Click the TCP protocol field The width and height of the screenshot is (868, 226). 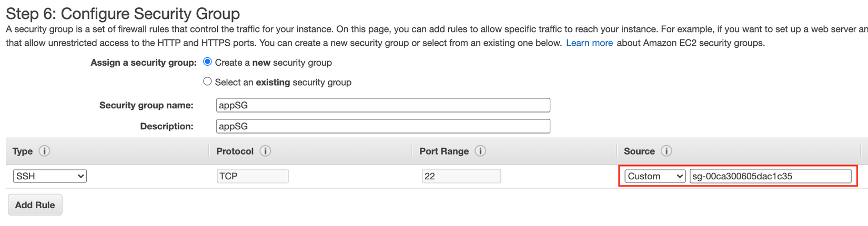click(x=253, y=176)
